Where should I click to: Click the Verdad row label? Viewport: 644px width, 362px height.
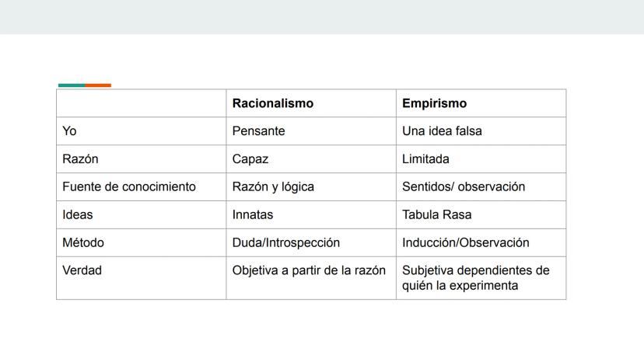(x=82, y=271)
